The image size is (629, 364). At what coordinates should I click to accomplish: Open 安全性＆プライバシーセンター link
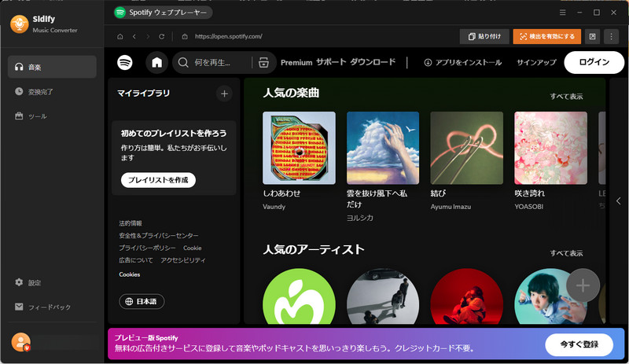click(159, 236)
